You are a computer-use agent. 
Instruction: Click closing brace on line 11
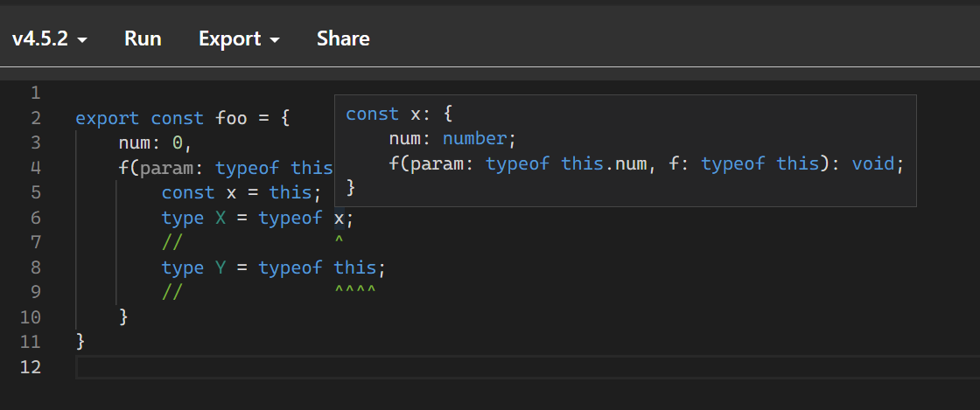coord(80,342)
